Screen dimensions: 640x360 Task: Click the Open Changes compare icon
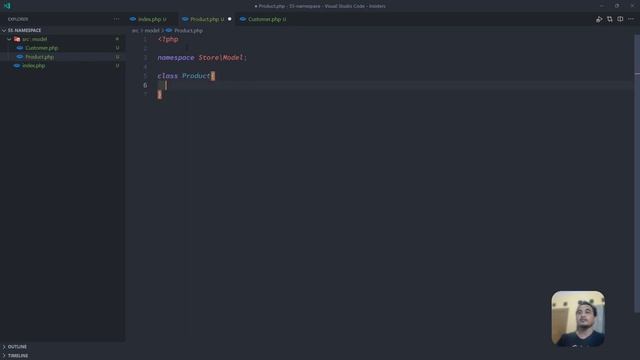click(x=609, y=19)
